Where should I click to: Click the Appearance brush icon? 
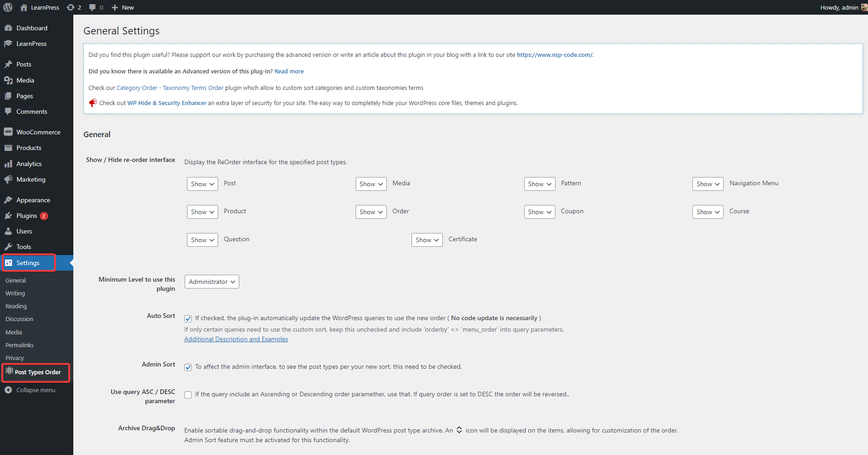click(8, 200)
